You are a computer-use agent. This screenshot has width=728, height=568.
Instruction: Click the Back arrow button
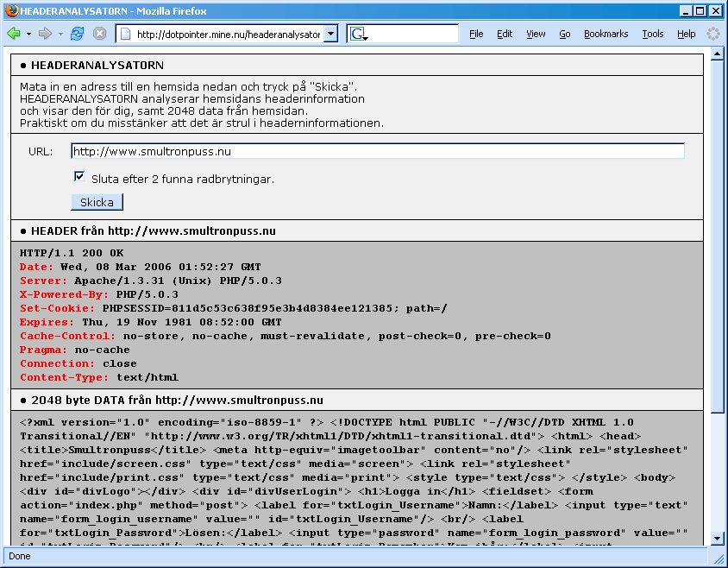(x=14, y=34)
